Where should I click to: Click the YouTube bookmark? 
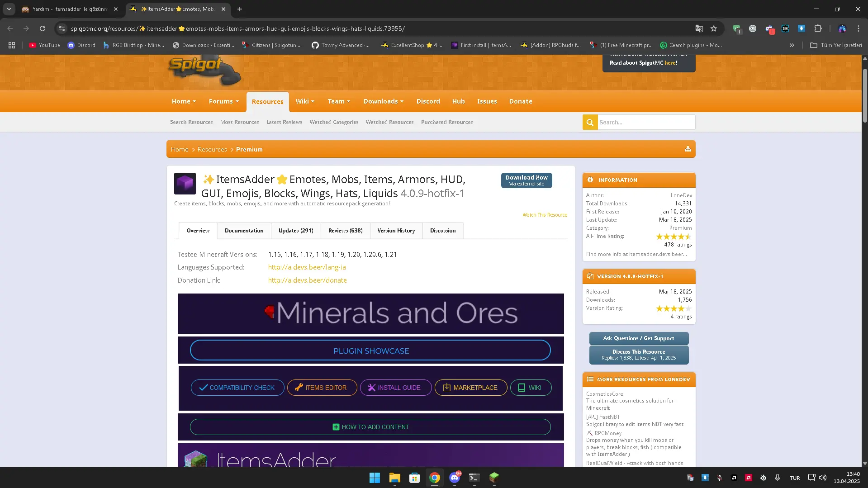click(x=44, y=45)
